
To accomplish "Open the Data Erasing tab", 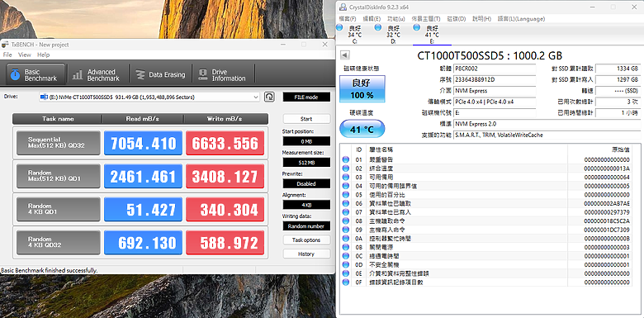I will [161, 75].
